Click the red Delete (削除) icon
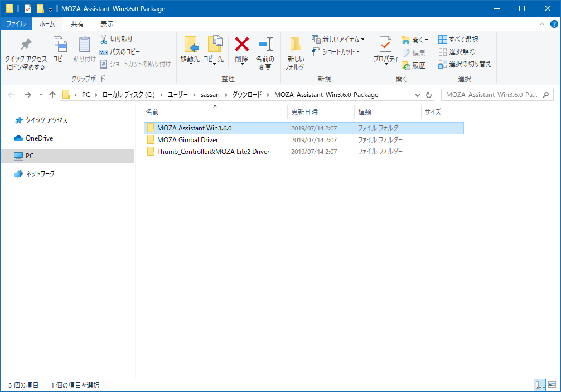Screen dimensions: 561x392 (242, 45)
